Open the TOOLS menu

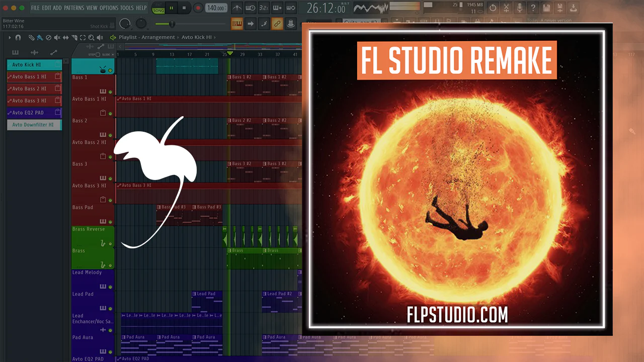pos(127,8)
